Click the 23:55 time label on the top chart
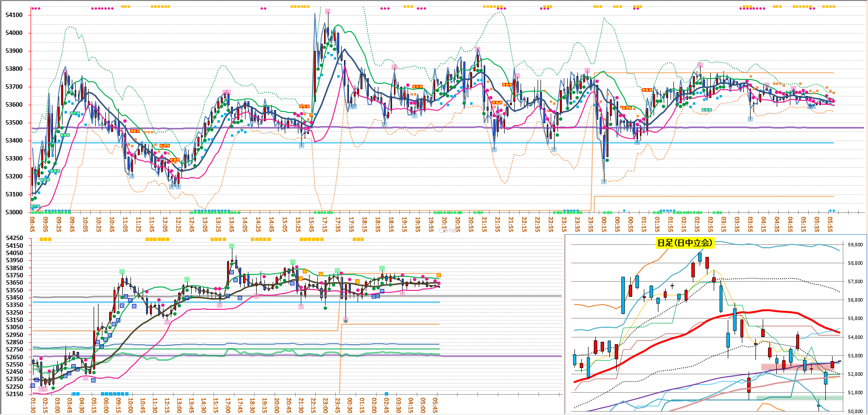This screenshot has height=415, width=868. click(590, 224)
